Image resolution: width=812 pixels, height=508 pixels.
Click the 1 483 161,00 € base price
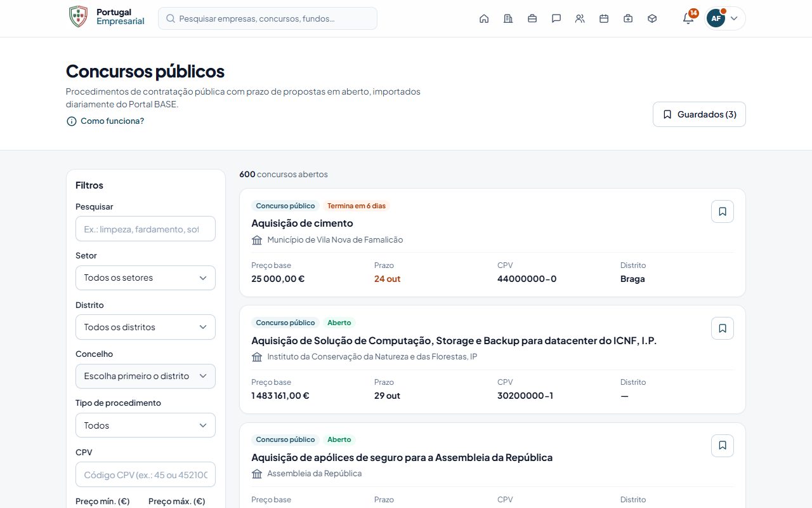tap(280, 396)
